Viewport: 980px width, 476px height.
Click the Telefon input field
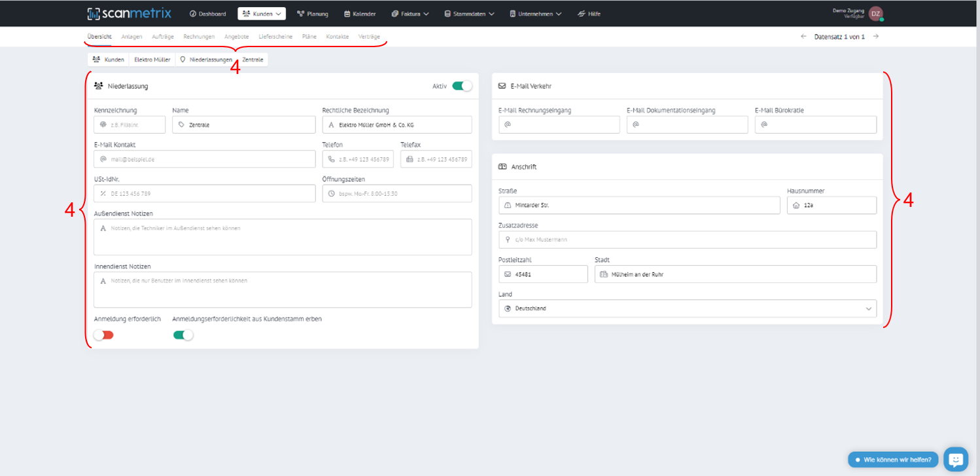(x=358, y=159)
